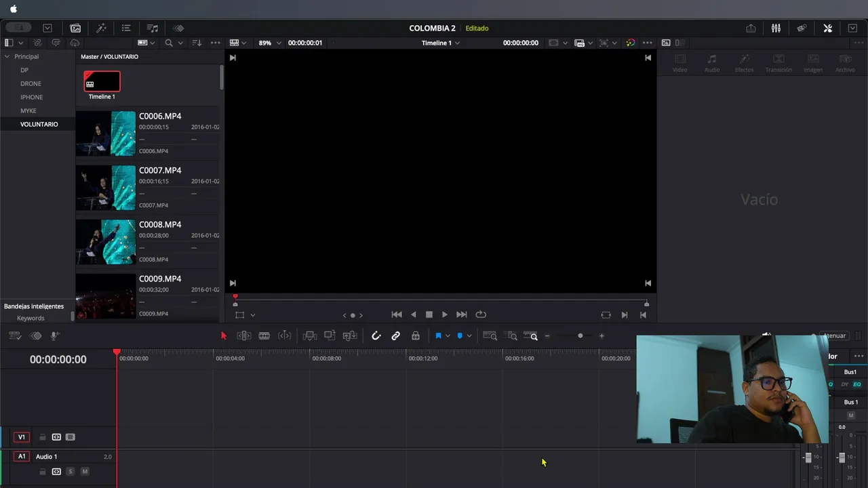This screenshot has height=488, width=868.
Task: Select the VOLUNTARIO bin
Action: click(x=39, y=124)
